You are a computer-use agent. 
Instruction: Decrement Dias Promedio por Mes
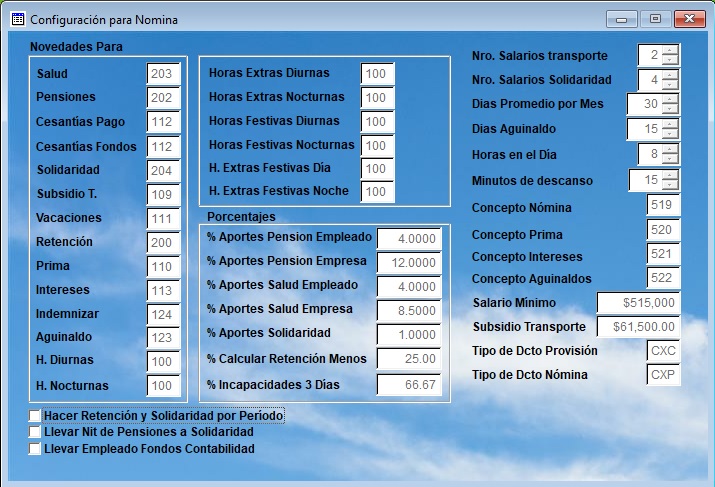670,109
